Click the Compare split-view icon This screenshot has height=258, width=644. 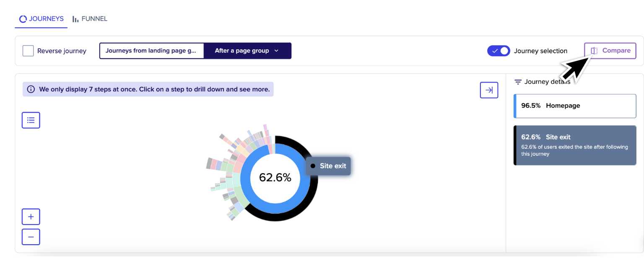click(x=594, y=51)
